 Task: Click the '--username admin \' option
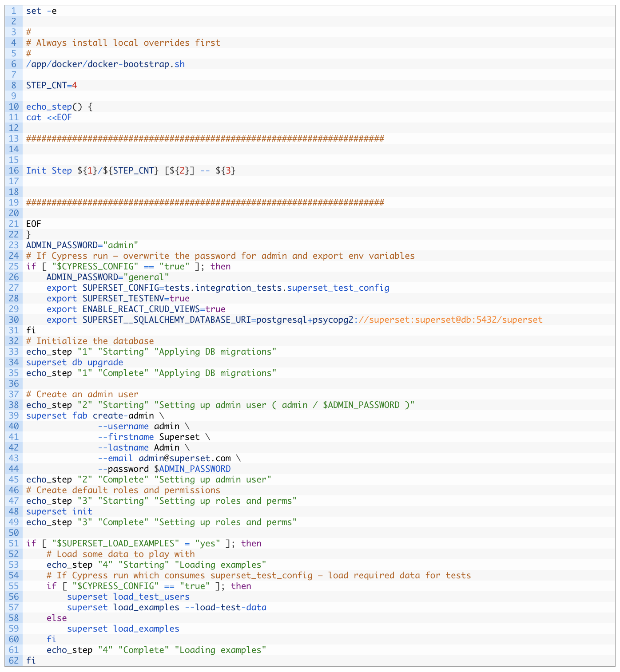pos(144,426)
